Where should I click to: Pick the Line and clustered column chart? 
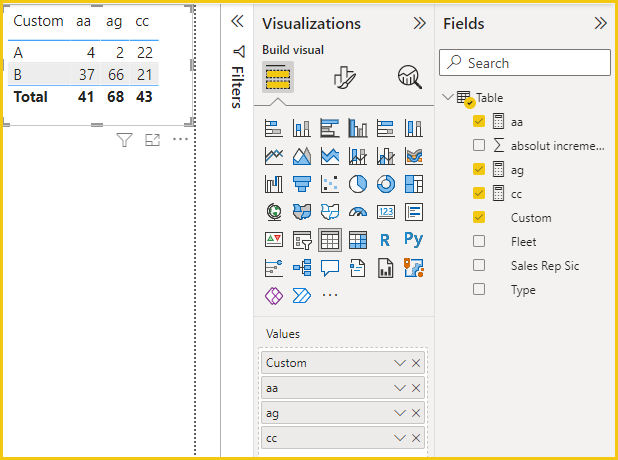[x=386, y=156]
